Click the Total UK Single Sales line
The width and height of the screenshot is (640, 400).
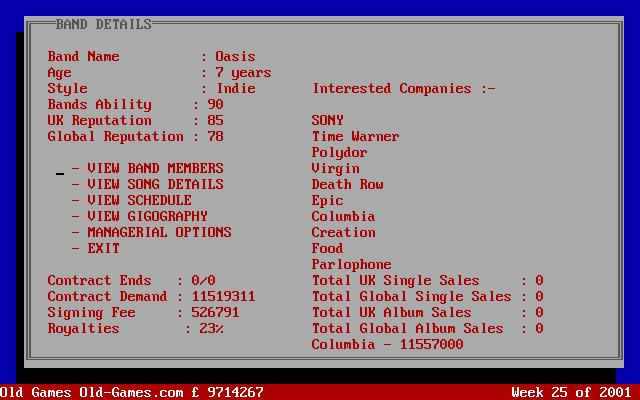[428, 280]
